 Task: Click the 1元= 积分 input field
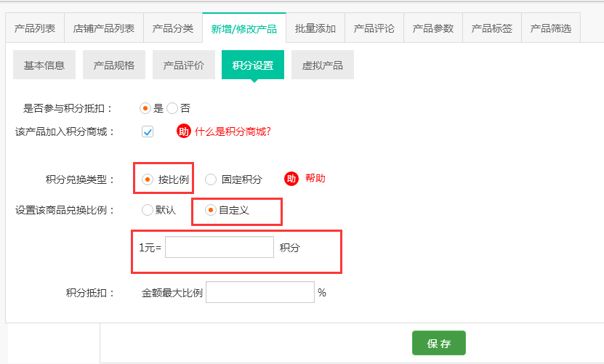point(220,248)
